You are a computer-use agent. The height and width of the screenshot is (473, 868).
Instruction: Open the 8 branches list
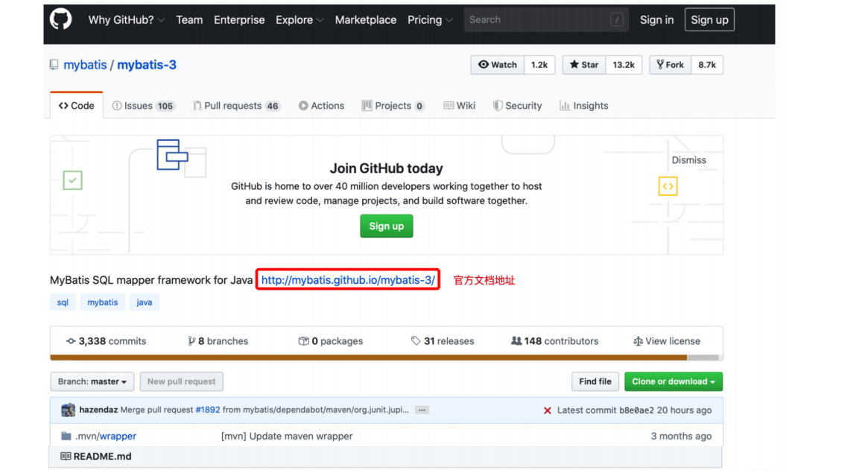tap(218, 341)
